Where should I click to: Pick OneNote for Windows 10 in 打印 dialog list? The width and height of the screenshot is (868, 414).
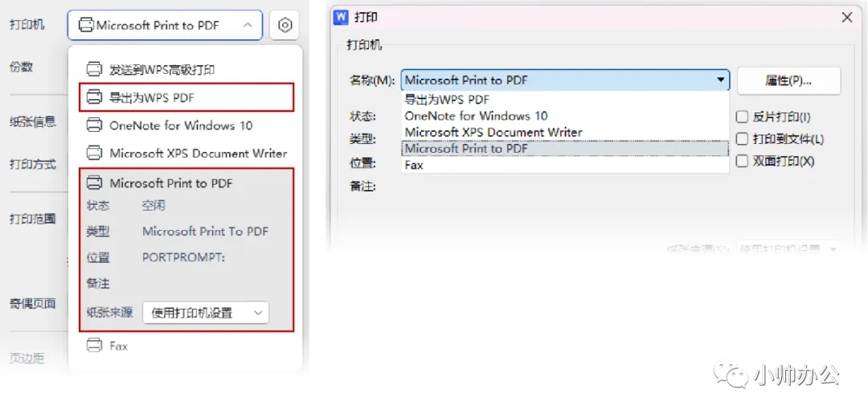coord(565,117)
